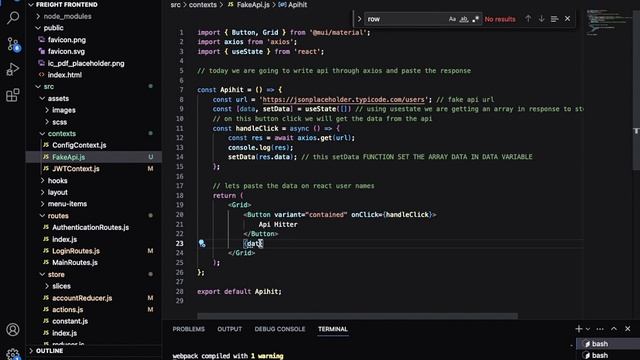
Task: Click 'FakeApi.js' in the breadcrumb
Action: (x=253, y=5)
